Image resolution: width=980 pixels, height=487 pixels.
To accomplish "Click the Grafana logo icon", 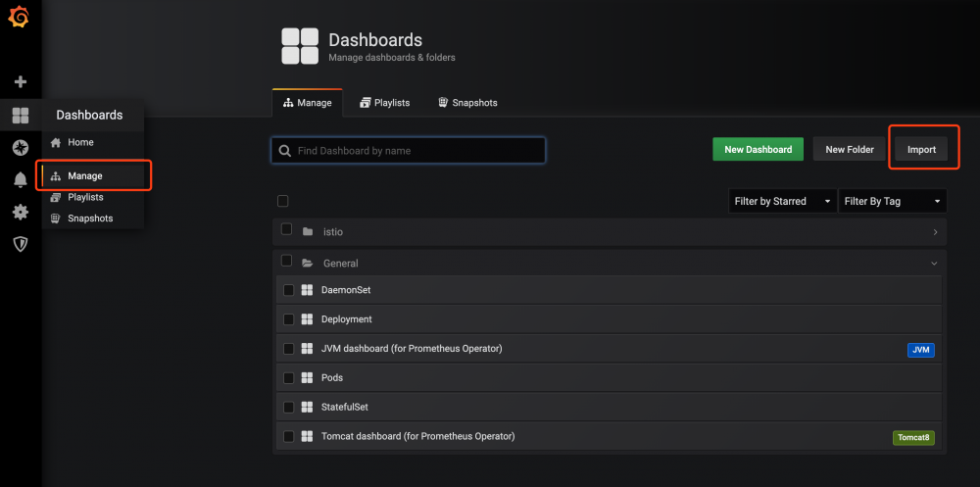I will [x=19, y=17].
